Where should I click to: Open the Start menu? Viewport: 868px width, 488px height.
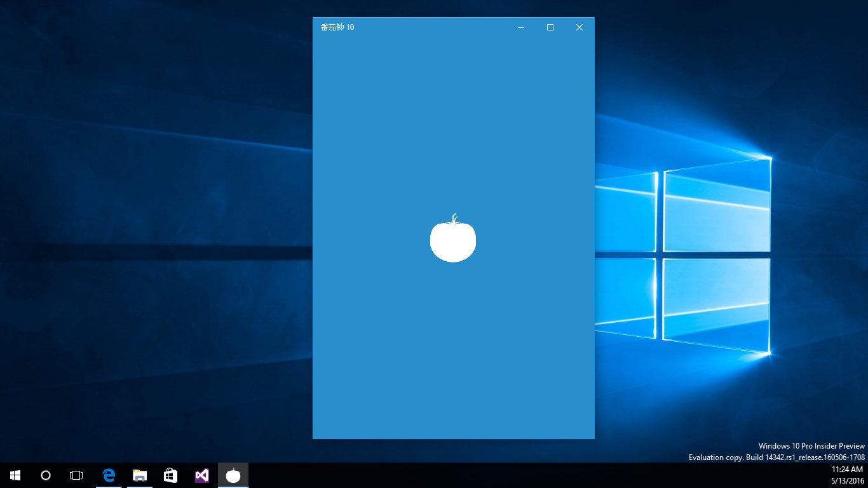(x=14, y=475)
